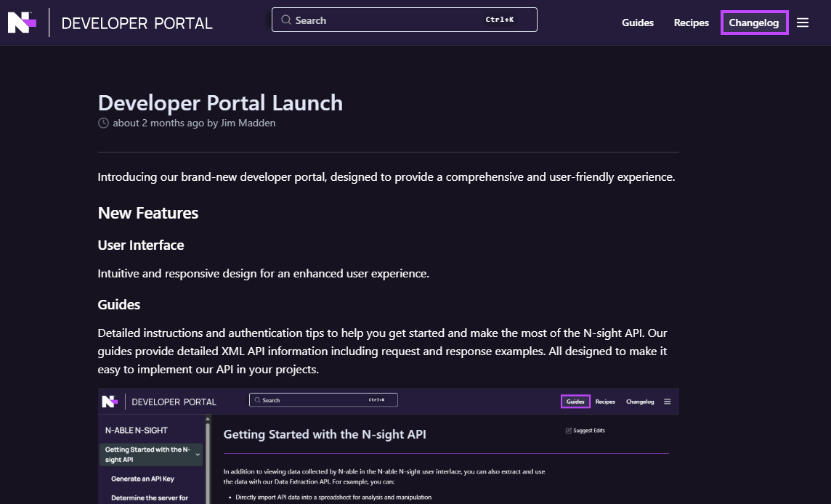The image size is (831, 504).
Task: Click the clock icon beside post date
Action: pos(103,123)
